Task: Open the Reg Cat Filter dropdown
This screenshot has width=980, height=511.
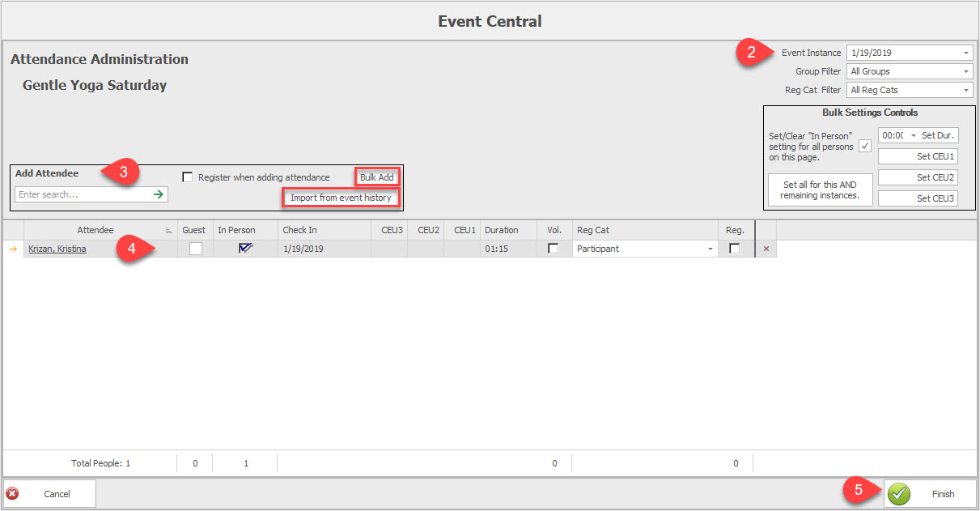Action: click(x=966, y=90)
